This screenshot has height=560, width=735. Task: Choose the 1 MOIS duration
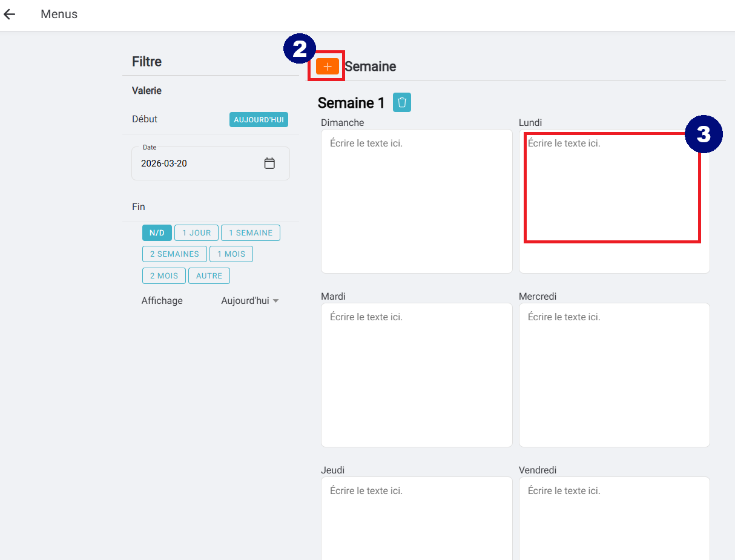click(x=231, y=254)
